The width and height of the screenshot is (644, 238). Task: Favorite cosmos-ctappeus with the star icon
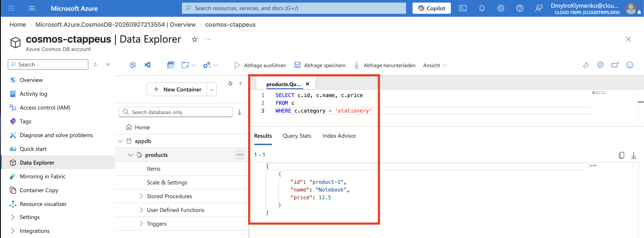click(194, 39)
